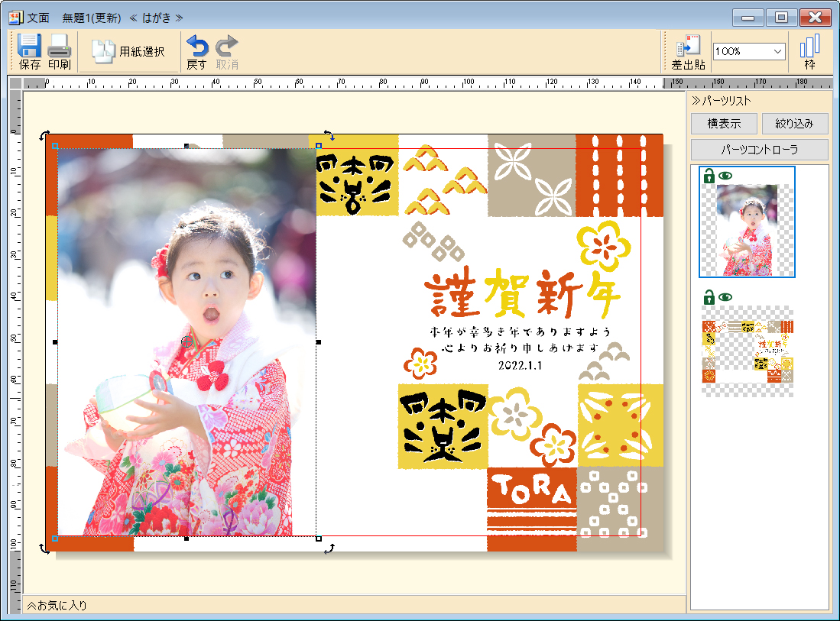
Task: Click the 取消 redo arrow icon
Action: [x=226, y=47]
